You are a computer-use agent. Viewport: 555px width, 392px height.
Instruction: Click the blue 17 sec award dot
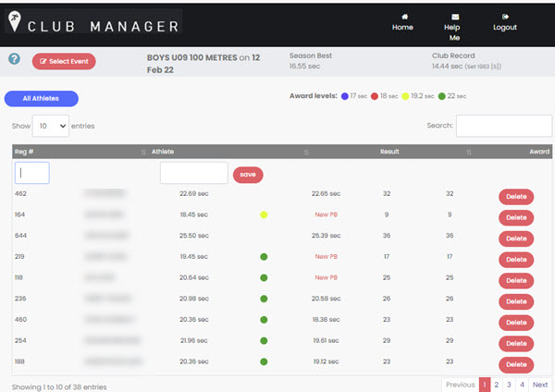click(x=345, y=95)
